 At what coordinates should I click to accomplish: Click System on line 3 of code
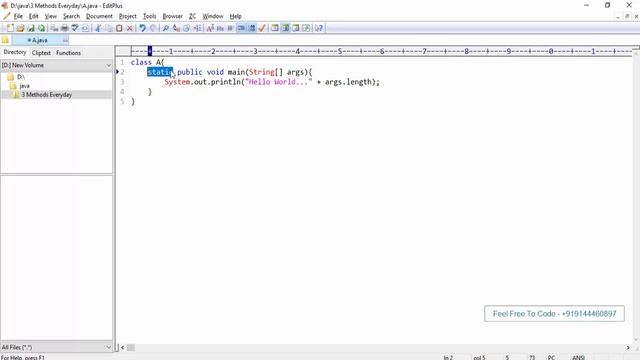click(177, 82)
